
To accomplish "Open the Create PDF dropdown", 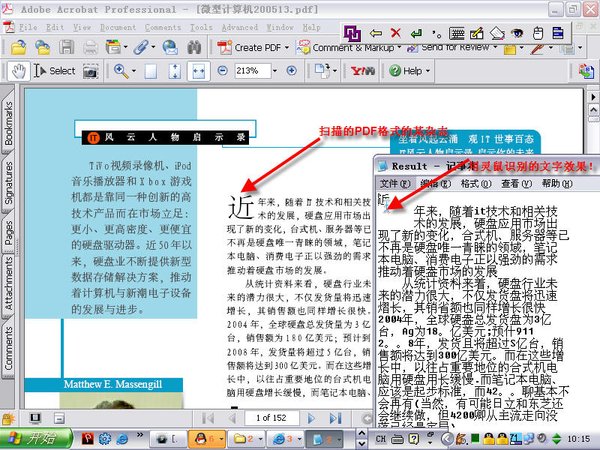I will (257, 47).
